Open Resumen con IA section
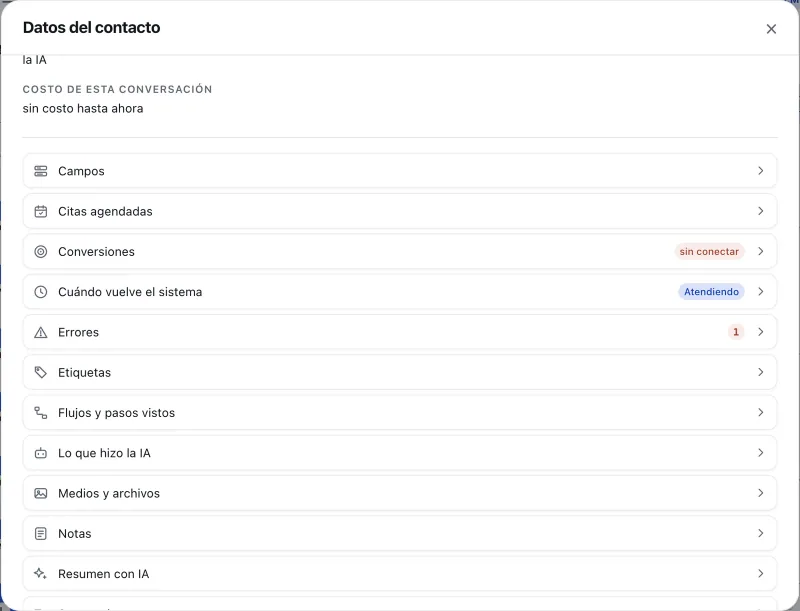The width and height of the screenshot is (800, 611). pyautogui.click(x=400, y=574)
